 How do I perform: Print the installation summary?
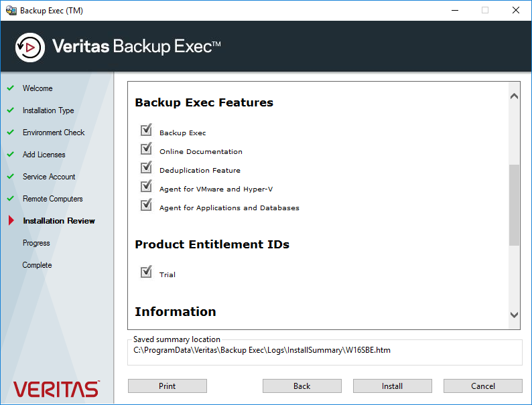pyautogui.click(x=168, y=386)
